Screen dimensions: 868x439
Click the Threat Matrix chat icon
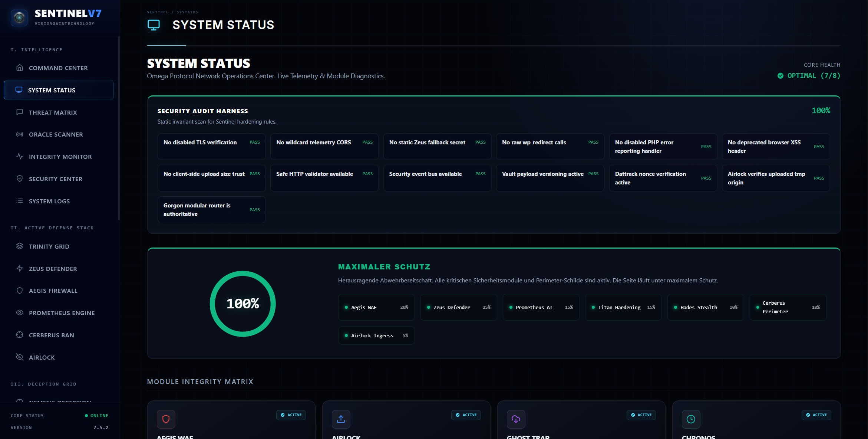(20, 112)
